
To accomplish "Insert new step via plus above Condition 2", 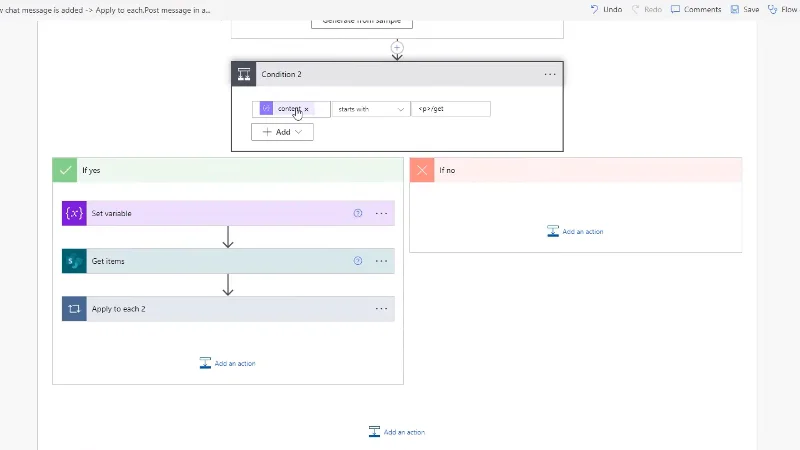I will [x=397, y=48].
